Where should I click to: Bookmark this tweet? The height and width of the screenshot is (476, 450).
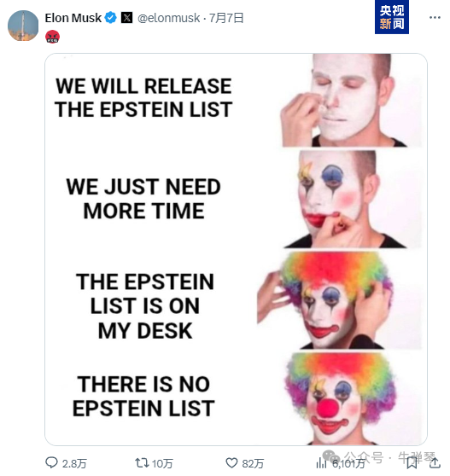pyautogui.click(x=412, y=463)
